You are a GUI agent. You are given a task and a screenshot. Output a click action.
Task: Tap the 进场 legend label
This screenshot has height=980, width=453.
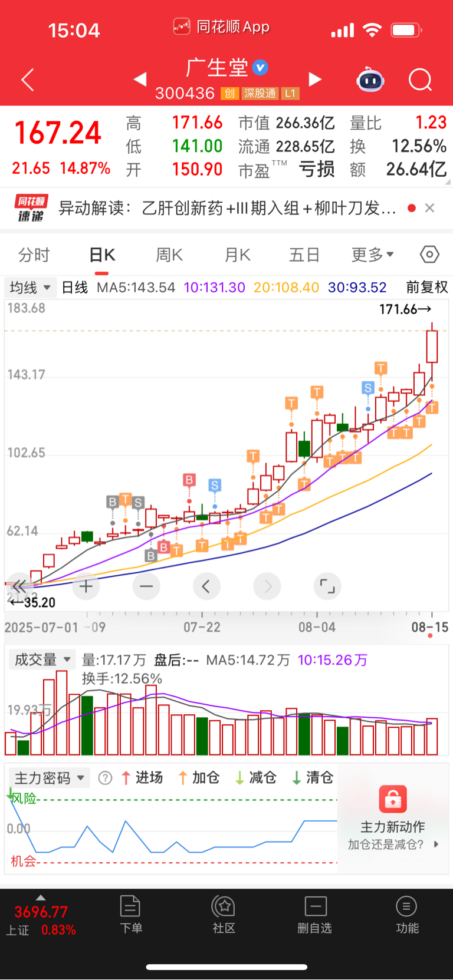pos(149,778)
